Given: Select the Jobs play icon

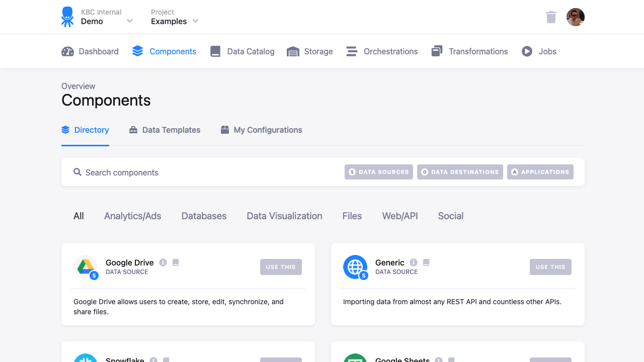Looking at the screenshot, I should [526, 51].
